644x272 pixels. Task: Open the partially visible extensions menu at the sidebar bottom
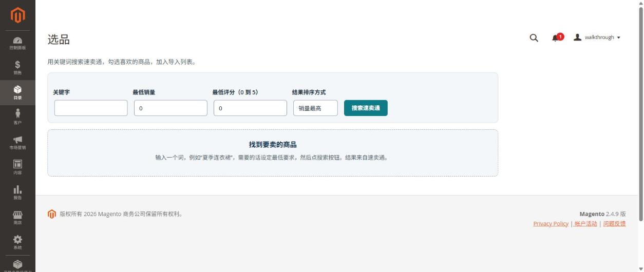[x=17, y=265]
